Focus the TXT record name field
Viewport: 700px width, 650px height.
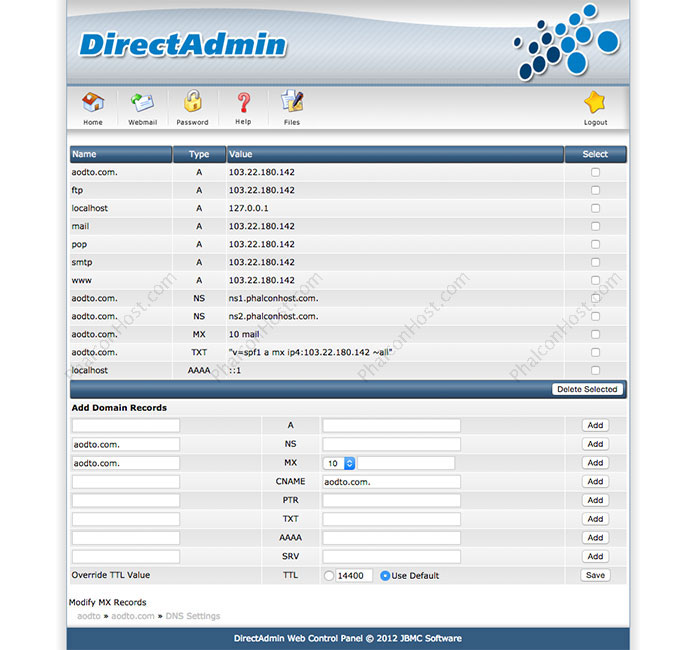(126, 519)
